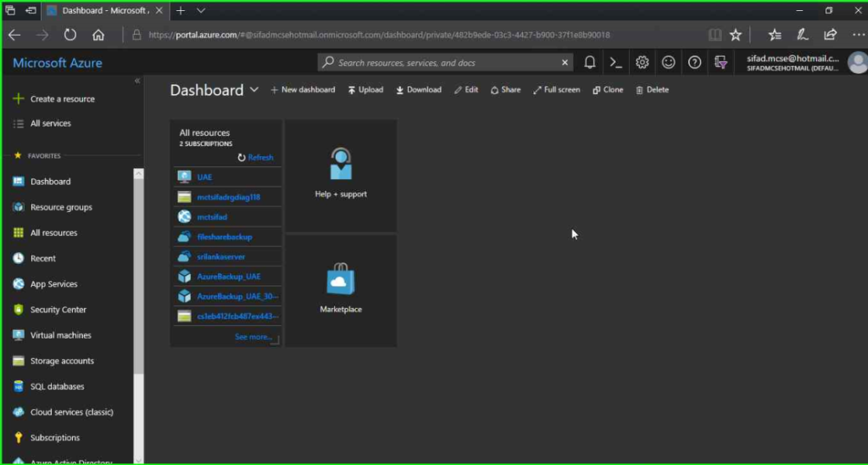
Task: Click Upload in the dashboard toolbar
Action: [365, 90]
